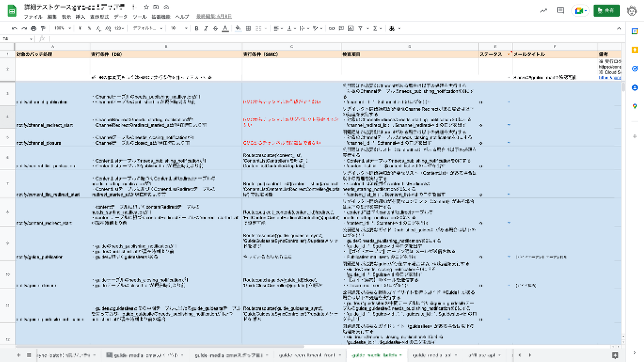Open Contacts side panel
Image resolution: width=644 pixels, height=362 pixels.
pyautogui.click(x=634, y=87)
